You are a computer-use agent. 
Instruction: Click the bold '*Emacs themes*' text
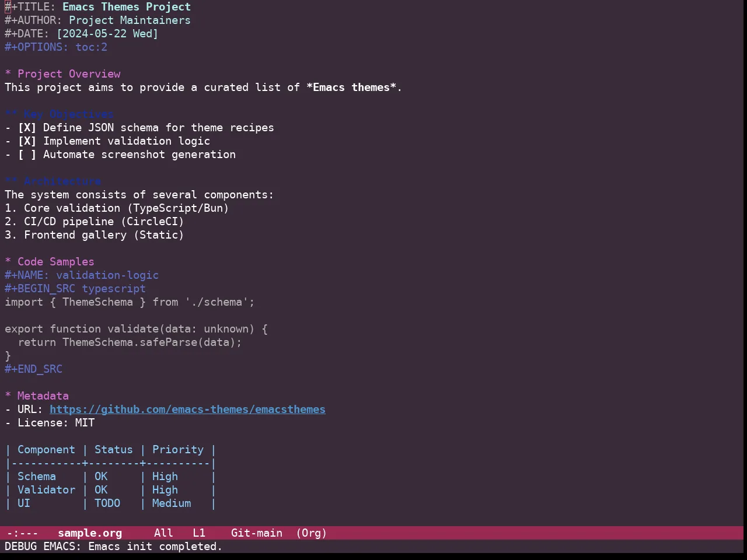pos(351,87)
